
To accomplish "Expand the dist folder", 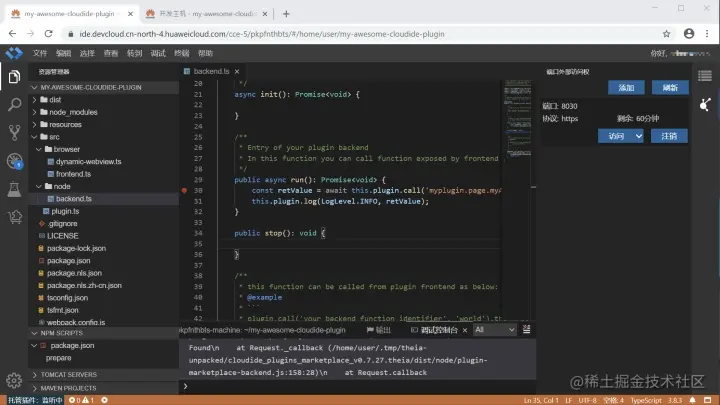I will pyautogui.click(x=34, y=100).
